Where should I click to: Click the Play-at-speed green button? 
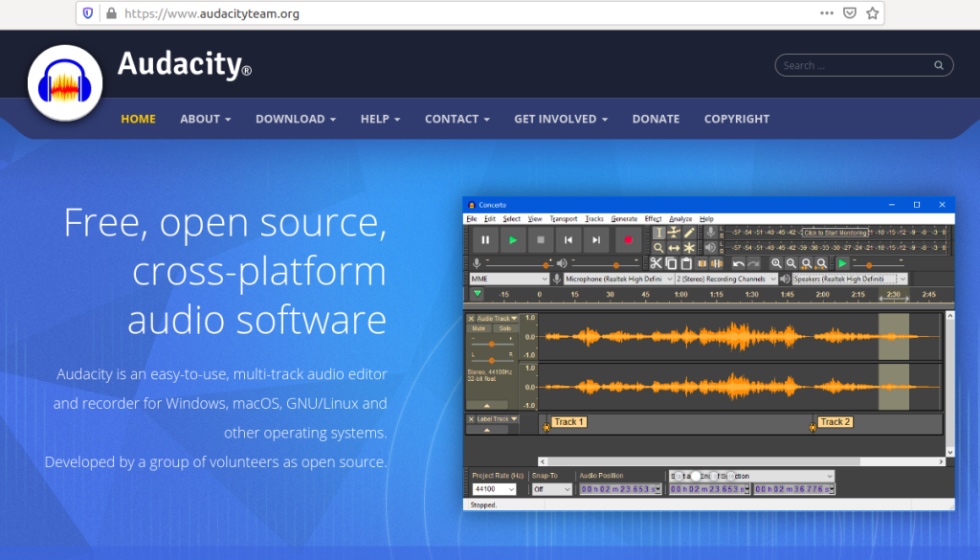(x=842, y=264)
